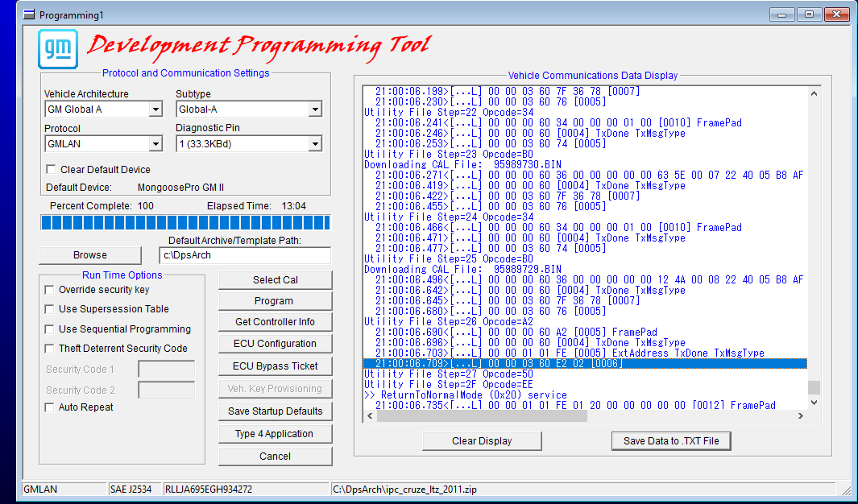
Task: Select the highlighted 21:00:06.709 log line
Action: point(585,364)
